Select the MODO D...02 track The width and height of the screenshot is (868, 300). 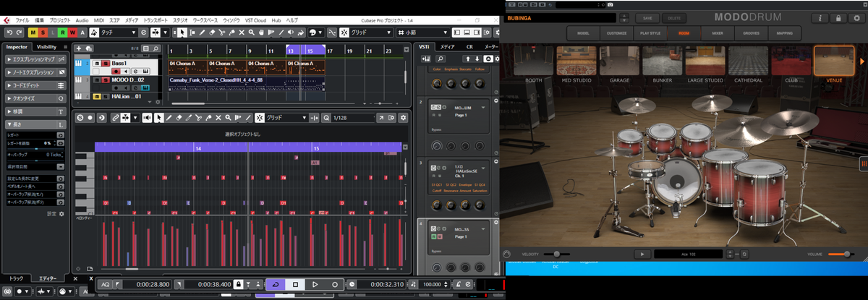coord(128,80)
